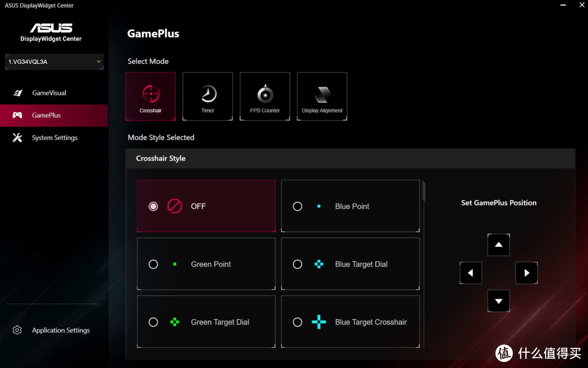
Task: Select the Display Alignment mode tile
Action: [322, 96]
